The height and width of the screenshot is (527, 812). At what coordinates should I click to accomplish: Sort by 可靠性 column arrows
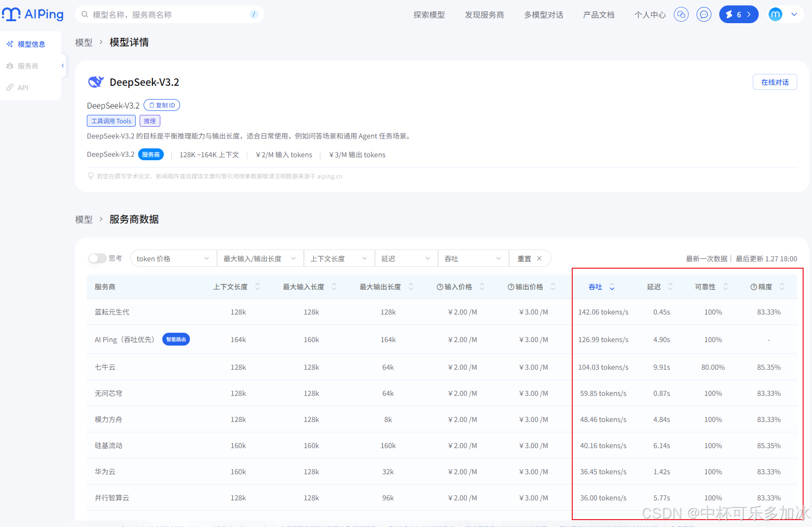coord(726,286)
